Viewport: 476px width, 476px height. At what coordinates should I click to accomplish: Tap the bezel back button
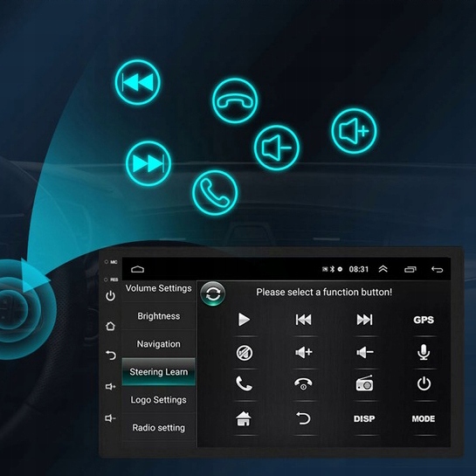click(x=111, y=355)
